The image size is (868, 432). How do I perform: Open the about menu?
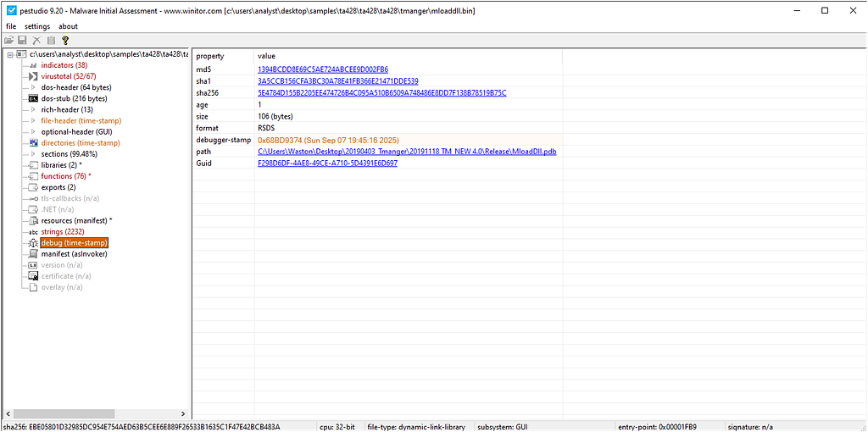coord(68,26)
